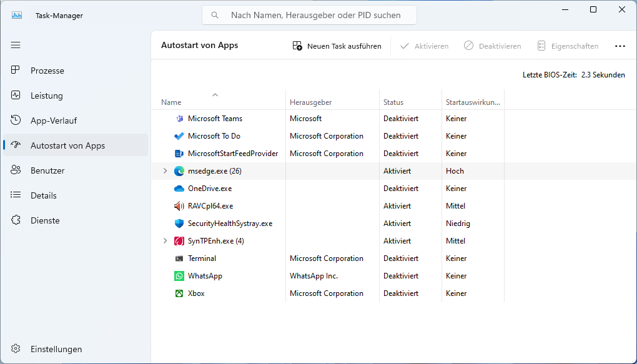Click the magnifier search icon
Viewport: 637px width, 364px height.
click(x=215, y=15)
